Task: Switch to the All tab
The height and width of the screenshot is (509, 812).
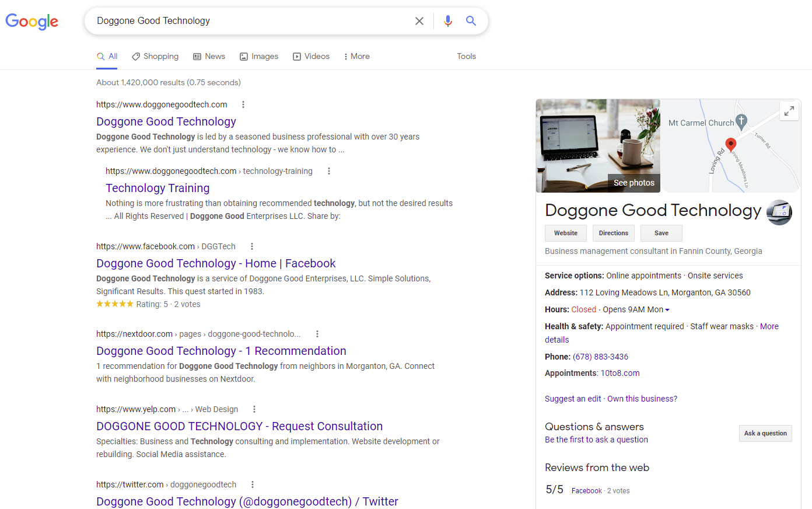Action: click(x=107, y=57)
